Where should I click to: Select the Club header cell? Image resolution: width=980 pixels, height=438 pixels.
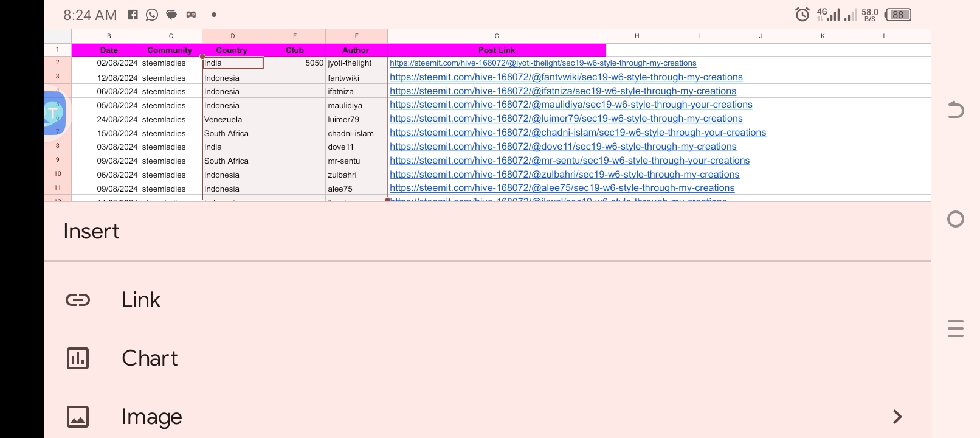click(x=295, y=50)
